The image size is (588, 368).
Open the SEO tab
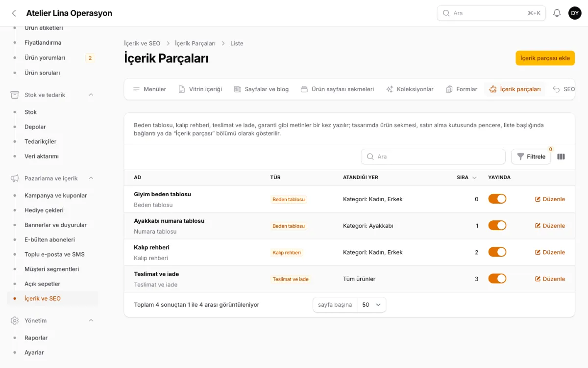pos(563,89)
